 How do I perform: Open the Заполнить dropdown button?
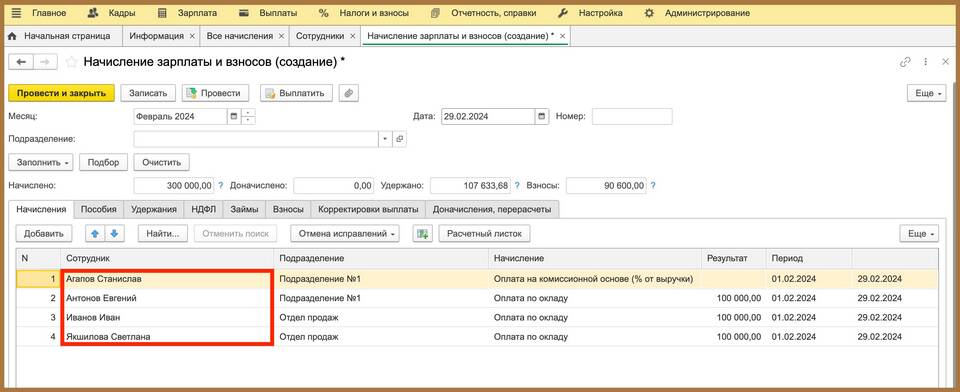pos(40,162)
